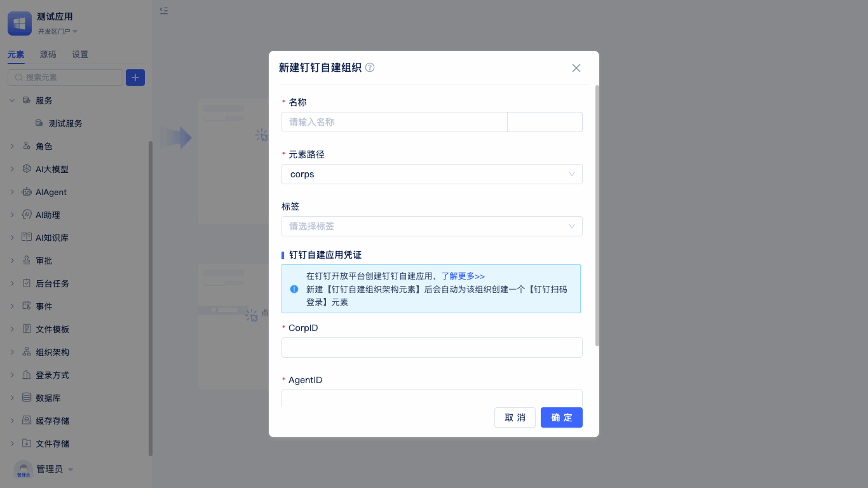This screenshot has width=868, height=488.
Task: Select the 测试服务 tree item
Action: (x=65, y=123)
